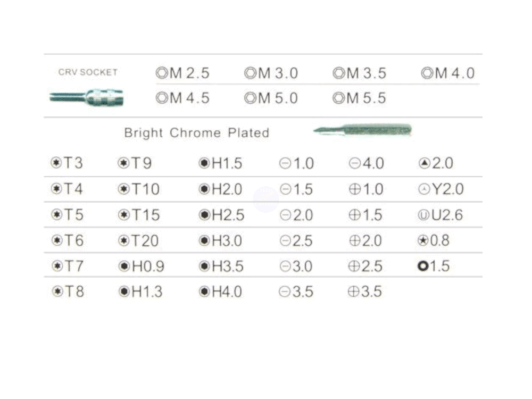Click the tri-wing symbol next to Y2.0
Image resolution: width=532 pixels, height=399 pixels.
[x=424, y=189]
